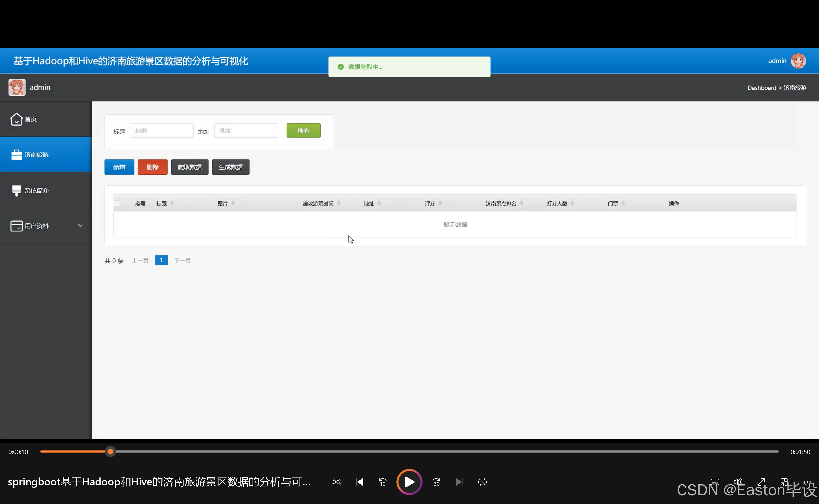Image resolution: width=819 pixels, height=504 pixels.
Task: Open 系统简介 sidebar menu item
Action: coord(46,190)
